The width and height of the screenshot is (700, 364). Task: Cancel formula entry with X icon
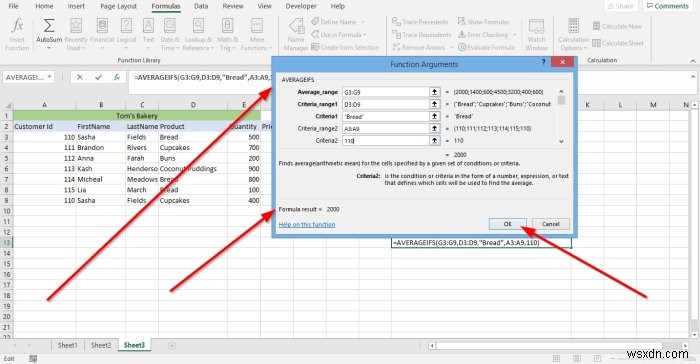[x=79, y=77]
